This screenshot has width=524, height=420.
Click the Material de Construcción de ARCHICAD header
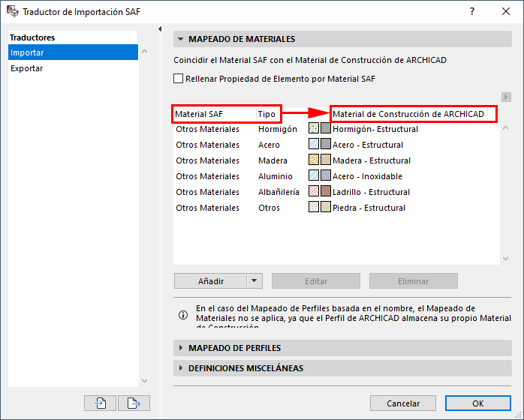coord(408,114)
